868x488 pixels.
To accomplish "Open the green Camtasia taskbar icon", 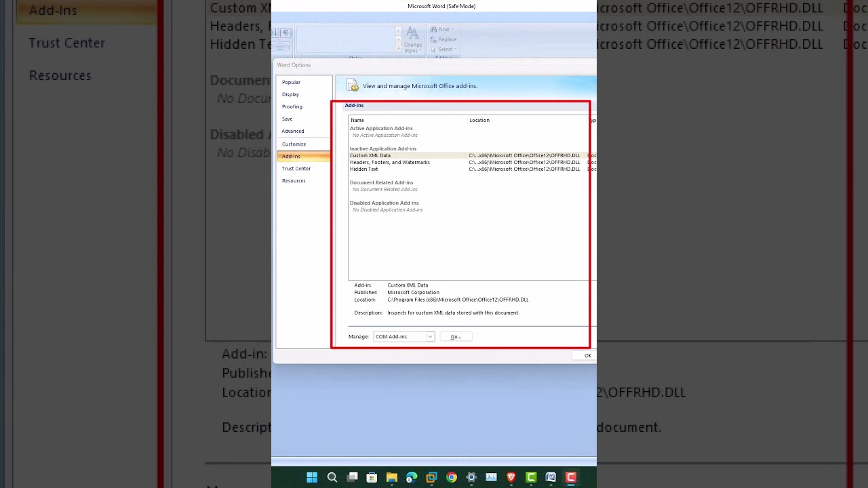I will point(531,477).
